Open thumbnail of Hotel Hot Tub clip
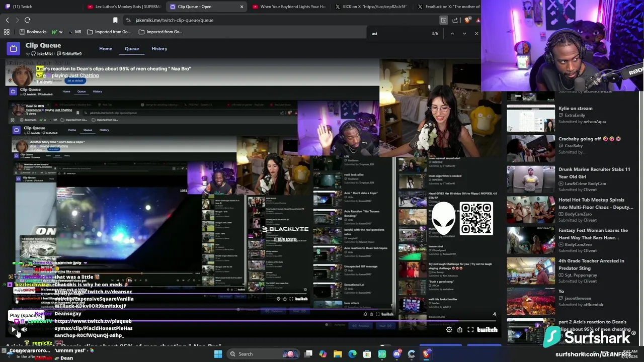 [x=530, y=210]
